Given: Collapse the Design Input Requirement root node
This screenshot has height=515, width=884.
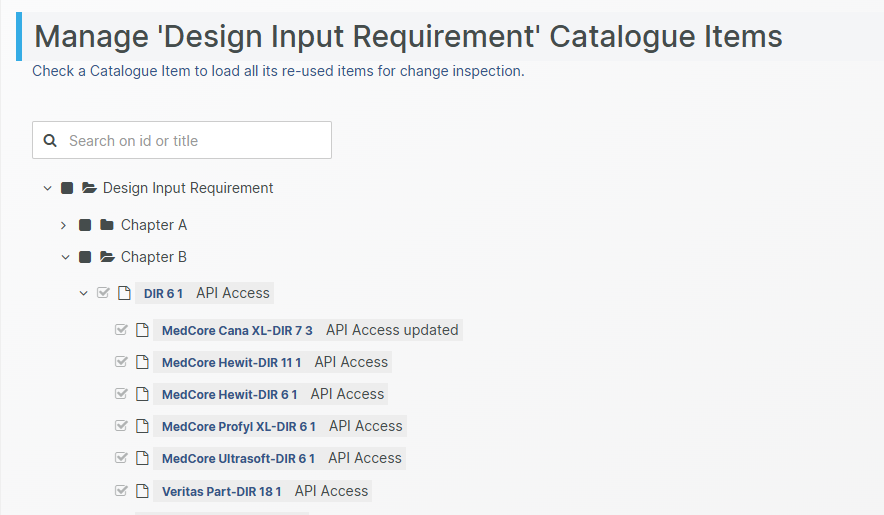Looking at the screenshot, I should coord(47,188).
